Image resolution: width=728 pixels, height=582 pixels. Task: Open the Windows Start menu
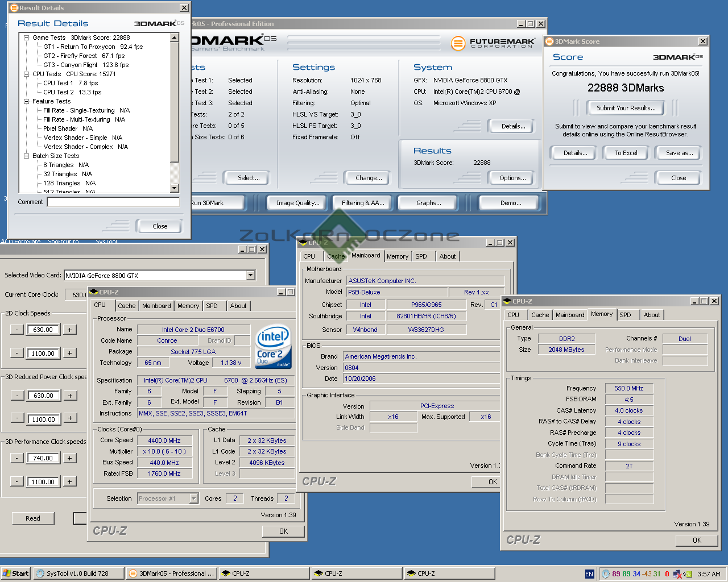[x=15, y=573]
